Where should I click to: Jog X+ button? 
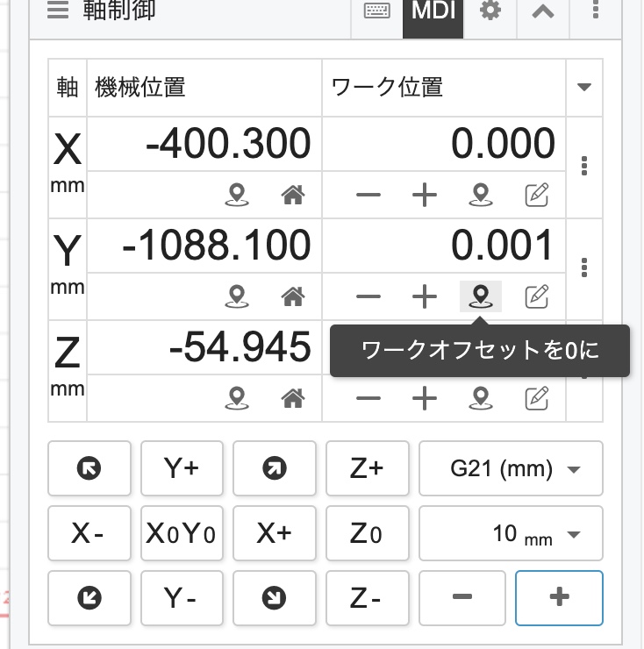coord(274,533)
